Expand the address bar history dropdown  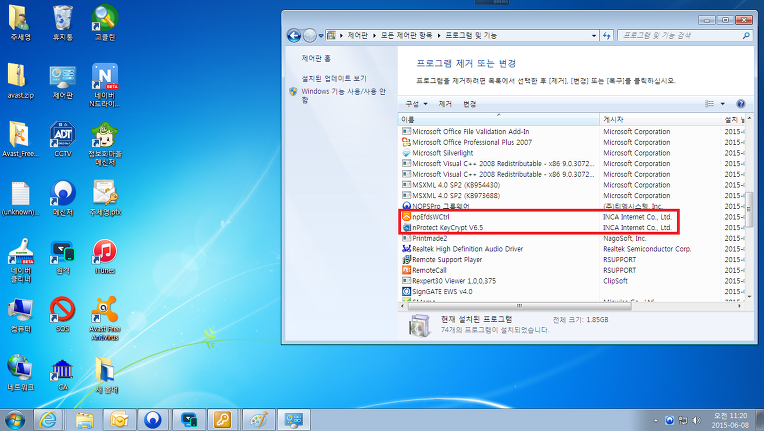[593, 36]
